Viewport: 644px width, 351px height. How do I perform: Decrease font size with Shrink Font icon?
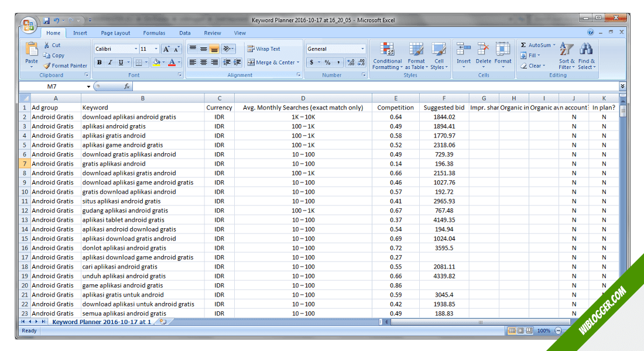click(x=176, y=49)
